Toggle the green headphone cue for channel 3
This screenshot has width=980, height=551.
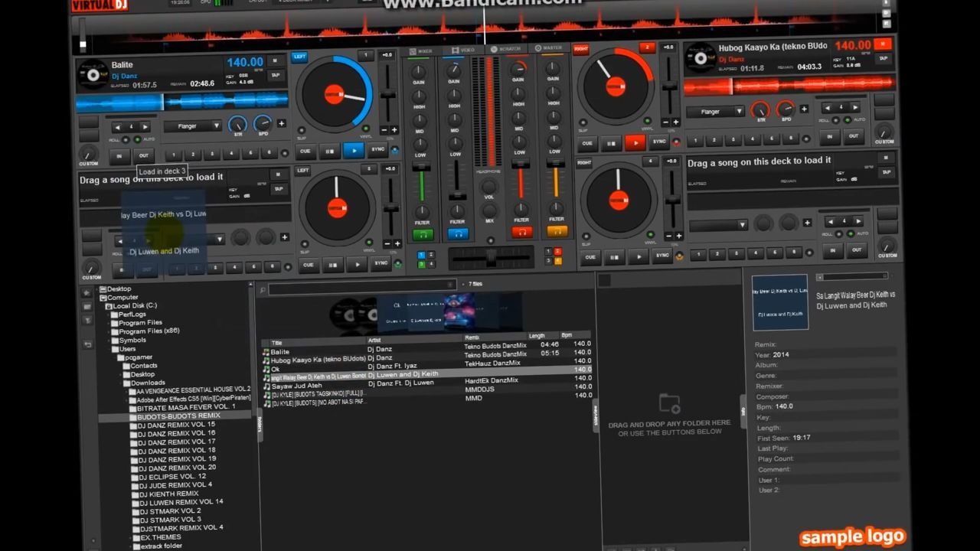click(x=423, y=235)
